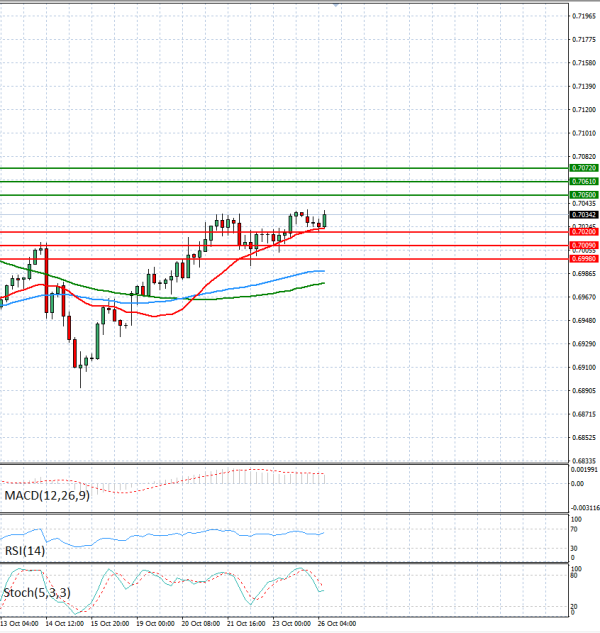Click the 0.70720 green resistance price label
Screen dimensions: 600x633
click(583, 168)
